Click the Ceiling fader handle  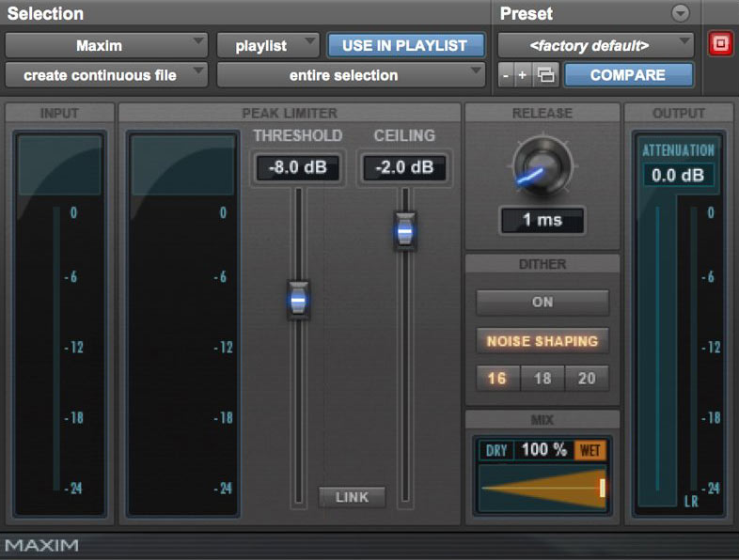pyautogui.click(x=405, y=231)
